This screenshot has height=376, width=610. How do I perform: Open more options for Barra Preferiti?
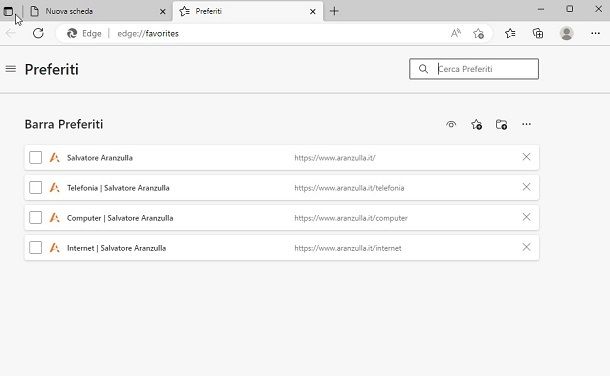tap(526, 124)
